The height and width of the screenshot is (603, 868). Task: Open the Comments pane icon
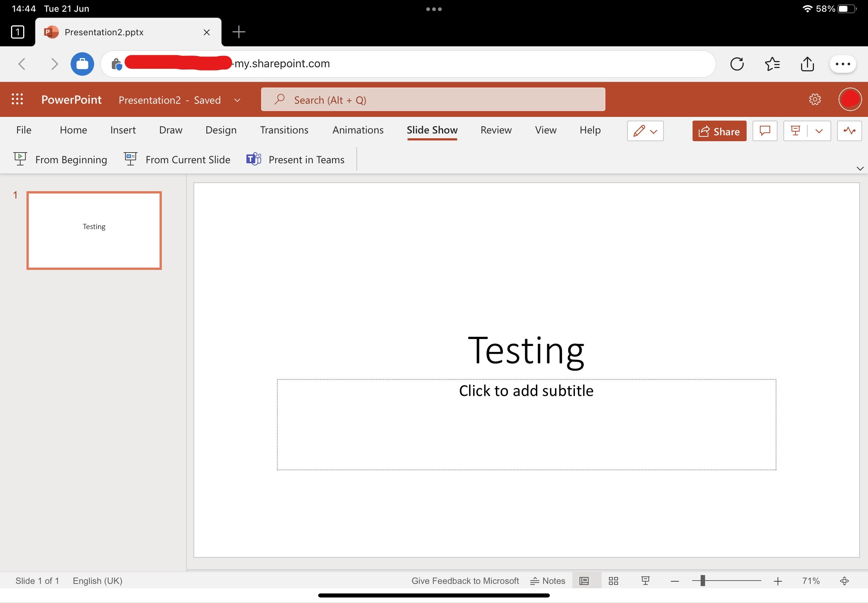(765, 131)
